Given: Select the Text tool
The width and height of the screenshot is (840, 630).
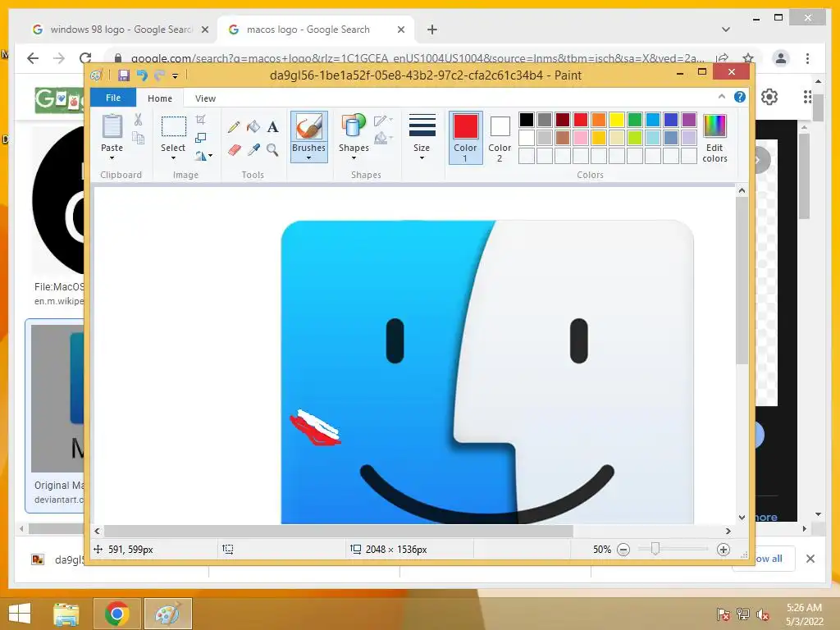Looking at the screenshot, I should (x=272, y=127).
